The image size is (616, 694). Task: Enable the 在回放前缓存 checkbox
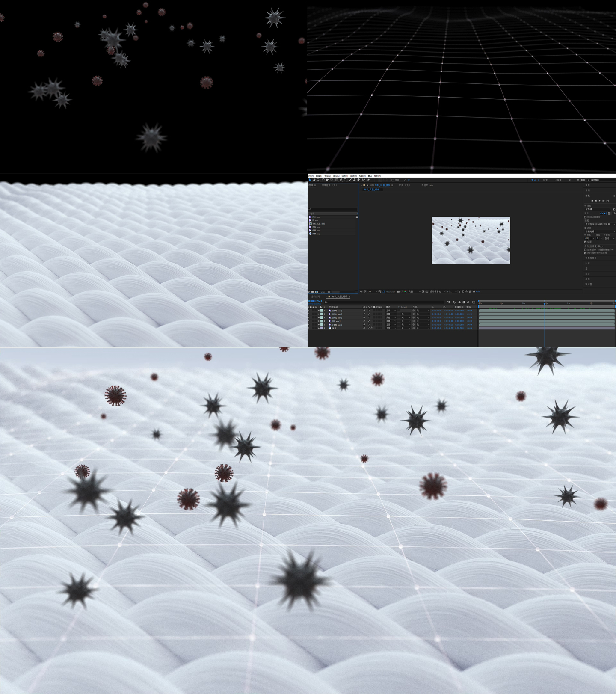point(585,217)
